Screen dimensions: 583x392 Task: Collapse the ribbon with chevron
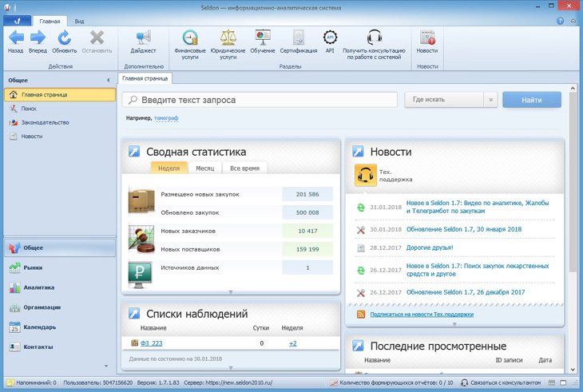[x=573, y=22]
